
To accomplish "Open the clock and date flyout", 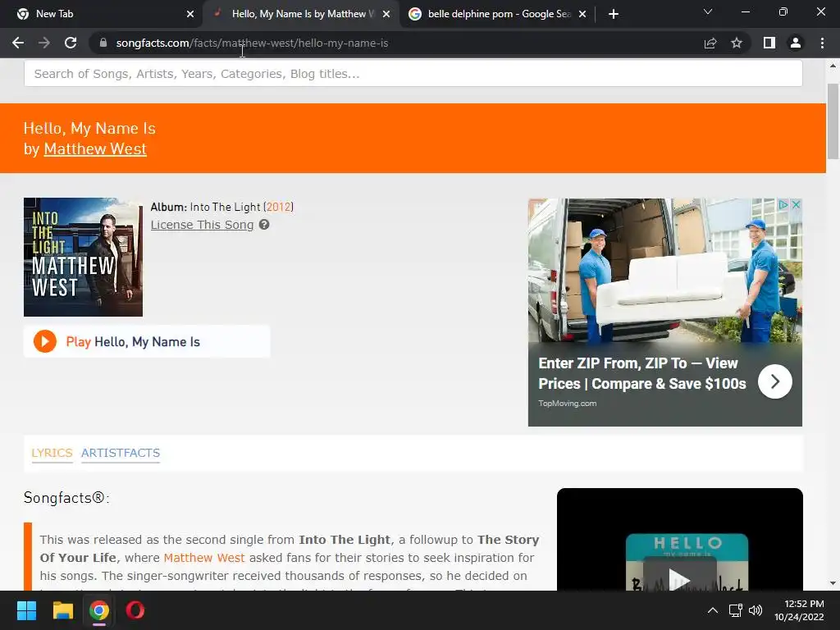I will pyautogui.click(x=799, y=610).
